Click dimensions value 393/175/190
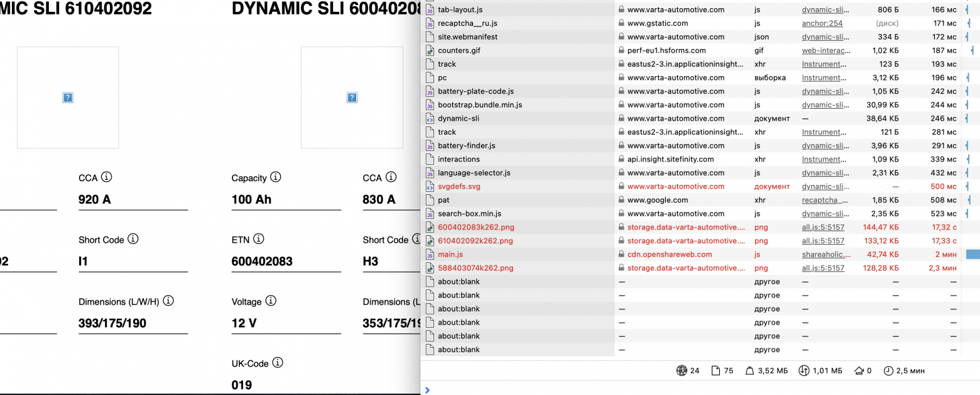 113,323
